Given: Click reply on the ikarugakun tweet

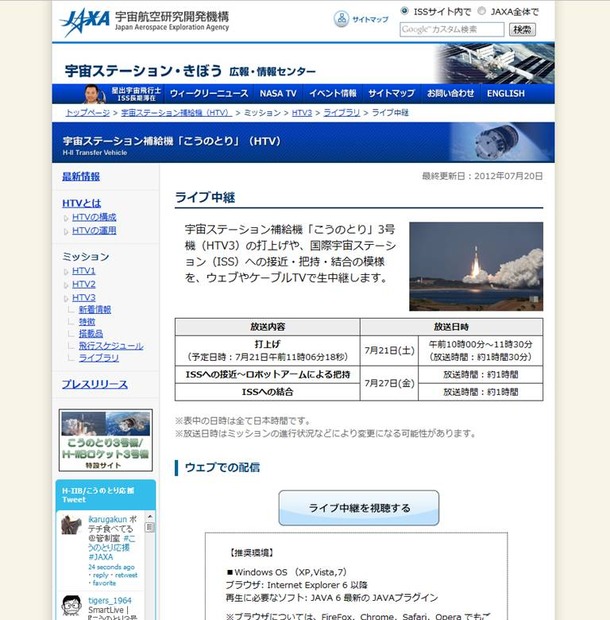Looking at the screenshot, I should tap(100, 575).
